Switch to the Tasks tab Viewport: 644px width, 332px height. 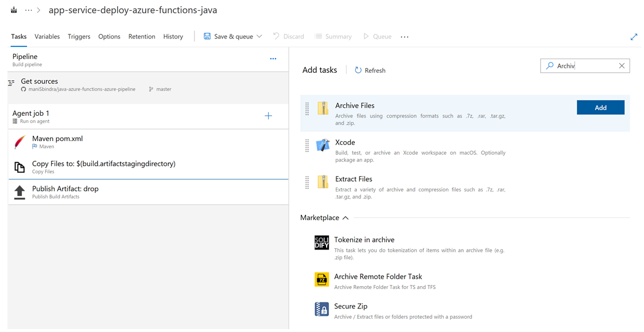pyautogui.click(x=19, y=37)
